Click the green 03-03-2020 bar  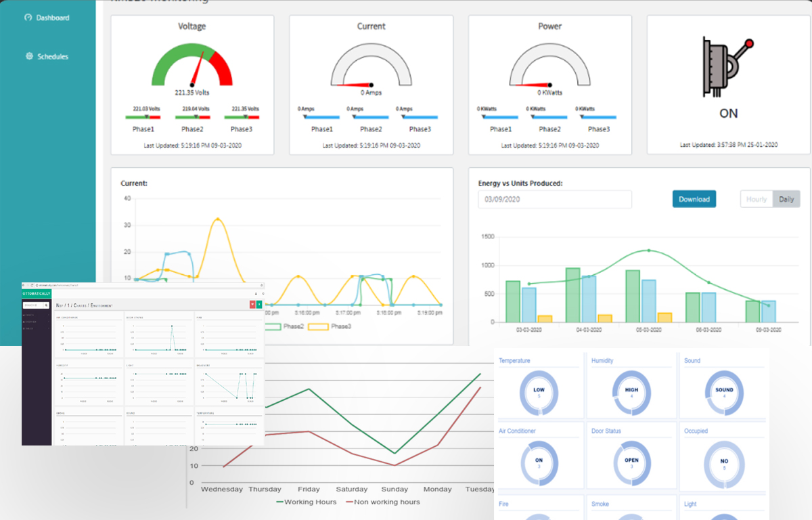point(513,301)
